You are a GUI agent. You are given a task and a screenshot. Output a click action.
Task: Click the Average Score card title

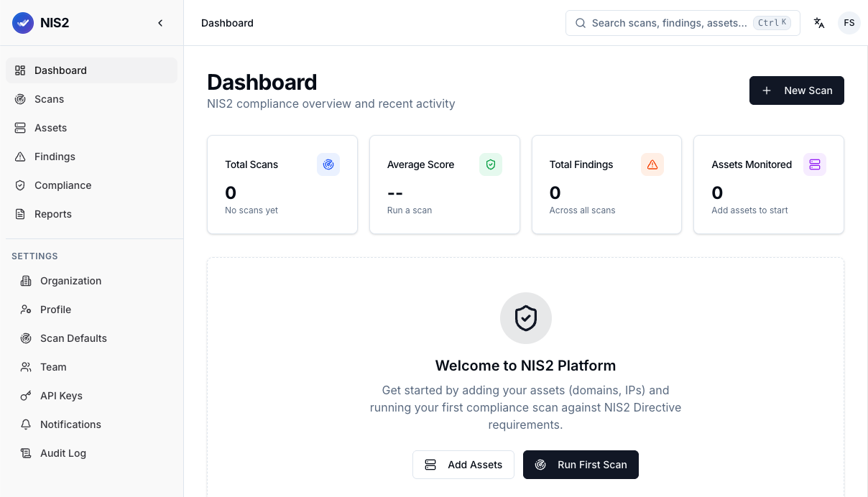(420, 164)
